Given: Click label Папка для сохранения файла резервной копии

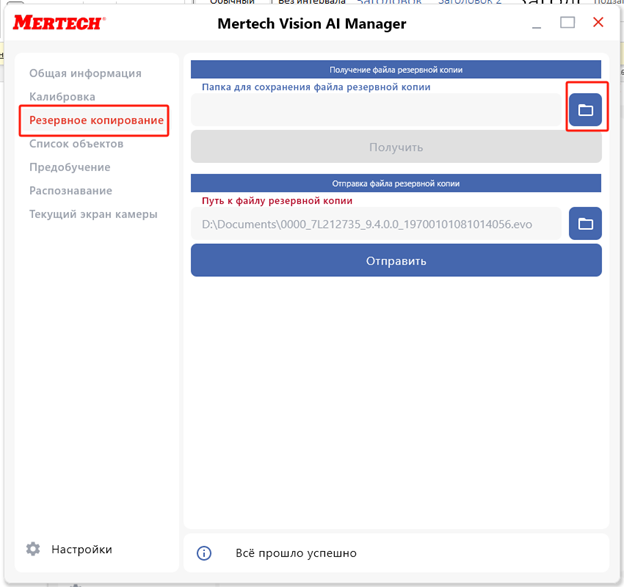Looking at the screenshot, I should pyautogui.click(x=316, y=87).
